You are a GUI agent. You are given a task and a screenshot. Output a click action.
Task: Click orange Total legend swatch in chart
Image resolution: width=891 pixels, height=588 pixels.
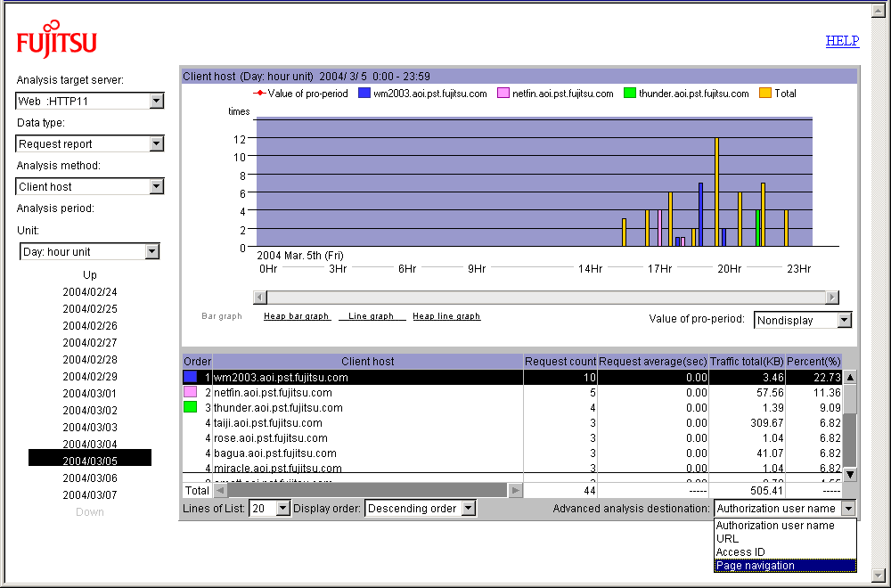pos(765,94)
